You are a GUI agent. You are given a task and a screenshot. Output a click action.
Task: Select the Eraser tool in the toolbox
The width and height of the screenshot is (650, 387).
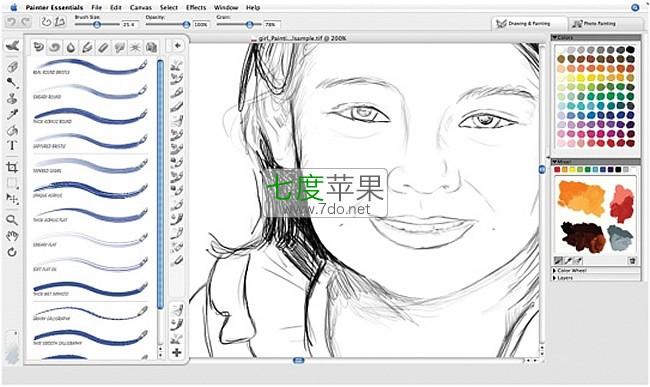pyautogui.click(x=12, y=66)
